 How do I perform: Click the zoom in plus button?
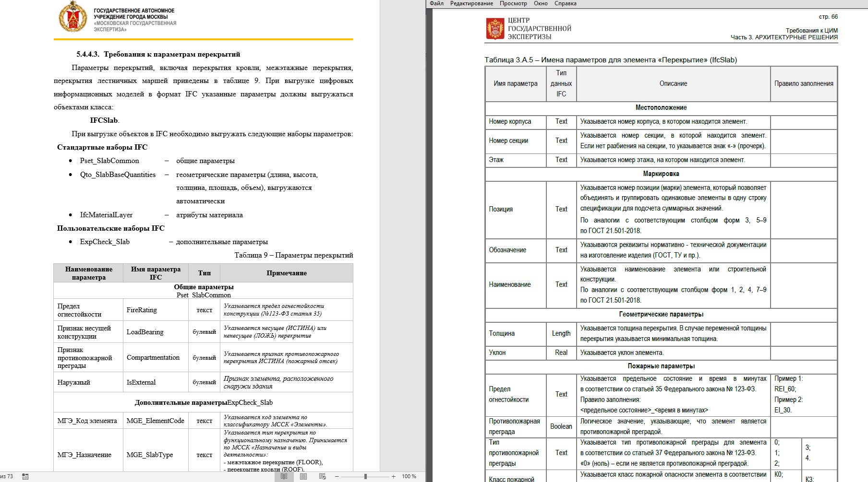(394, 476)
